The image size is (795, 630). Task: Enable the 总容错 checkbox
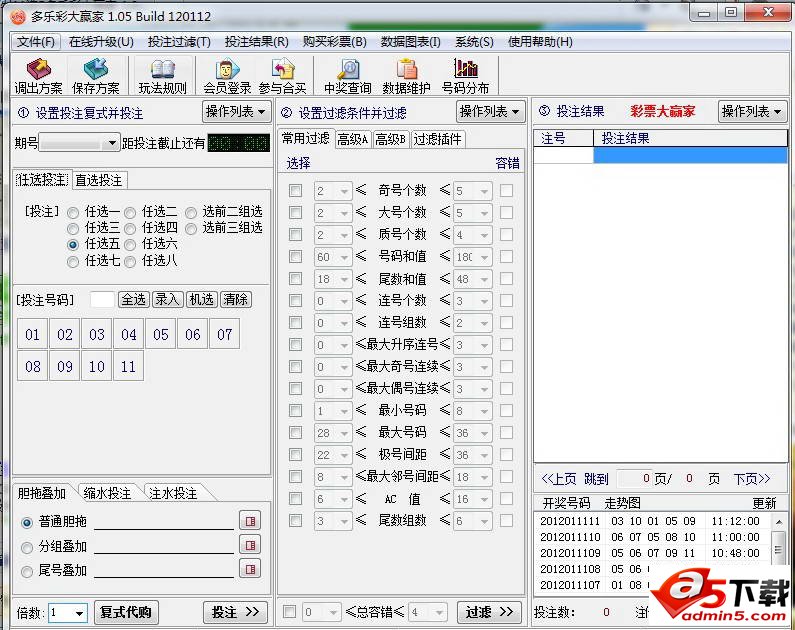point(290,612)
